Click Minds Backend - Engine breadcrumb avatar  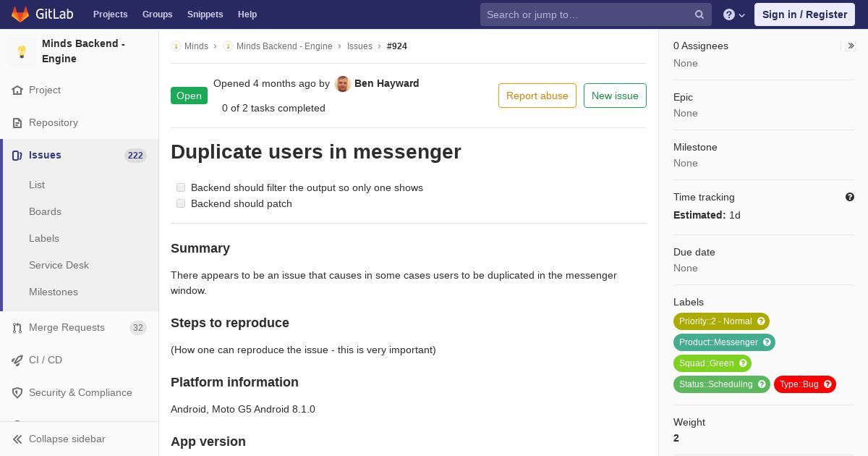pos(228,46)
